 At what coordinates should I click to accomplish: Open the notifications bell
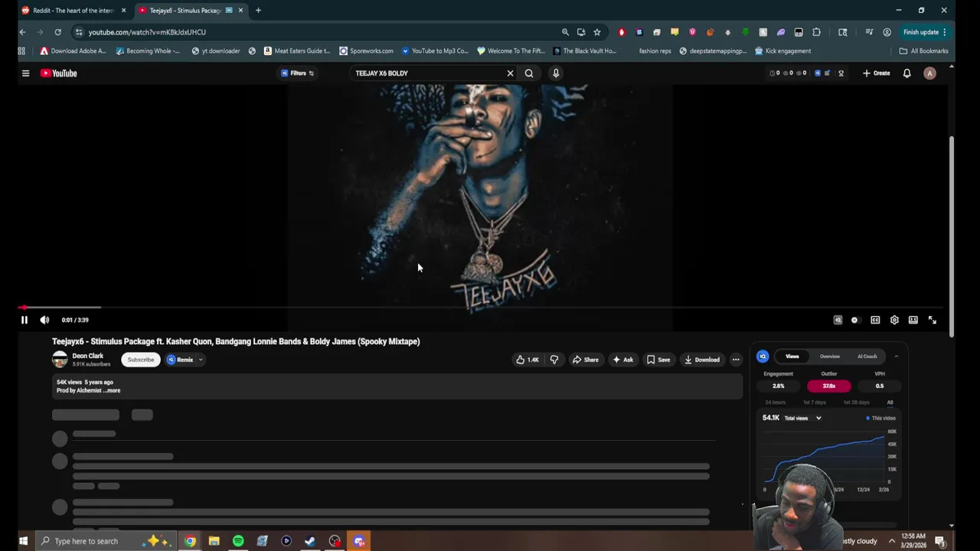pyautogui.click(x=906, y=73)
